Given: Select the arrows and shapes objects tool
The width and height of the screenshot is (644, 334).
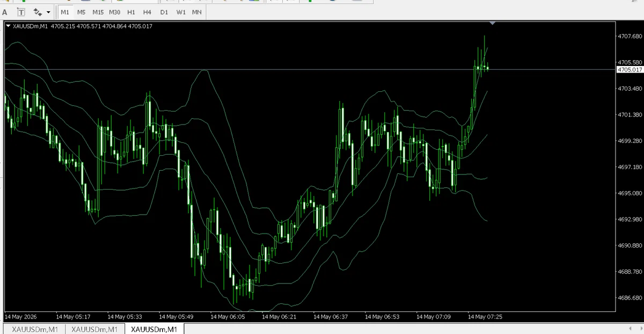Looking at the screenshot, I should coord(38,12).
